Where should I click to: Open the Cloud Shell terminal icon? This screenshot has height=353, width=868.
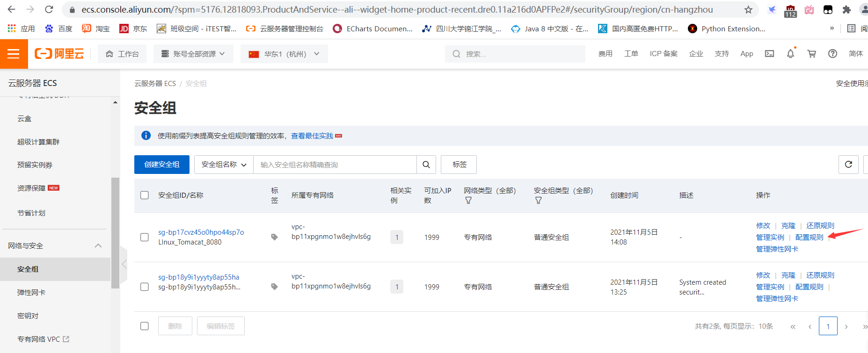click(x=769, y=54)
